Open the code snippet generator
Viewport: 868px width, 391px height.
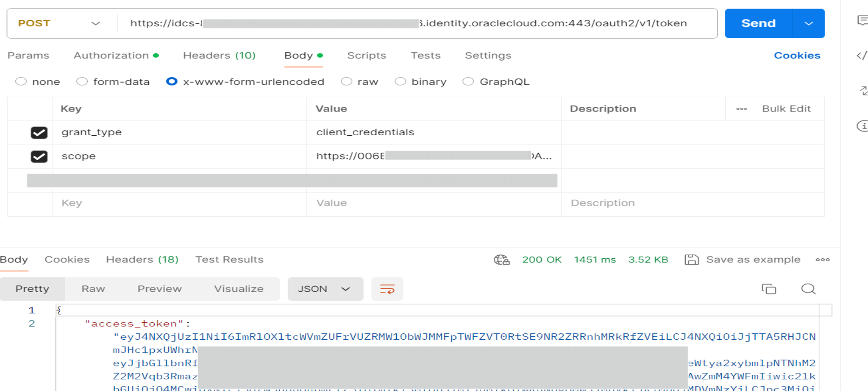coord(863,55)
